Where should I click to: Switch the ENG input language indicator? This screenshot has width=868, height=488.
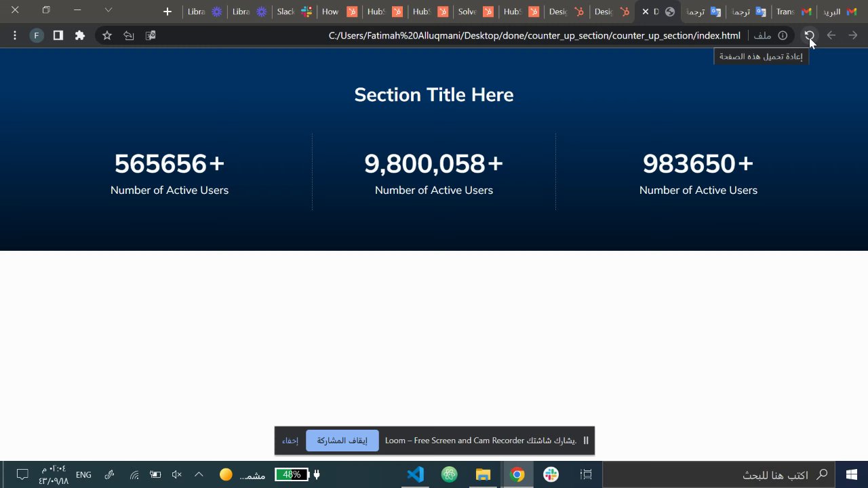[83, 475]
